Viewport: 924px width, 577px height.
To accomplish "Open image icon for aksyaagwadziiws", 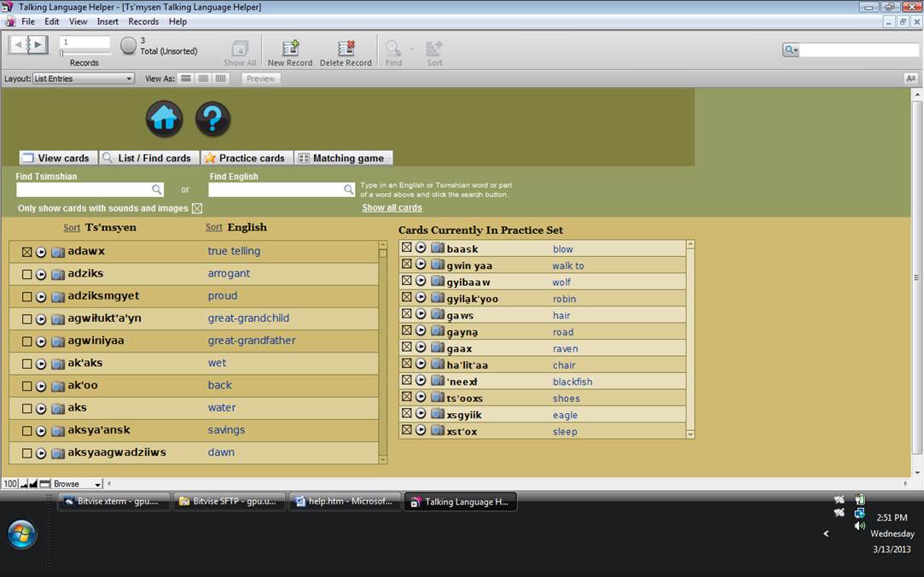I will tap(58, 454).
